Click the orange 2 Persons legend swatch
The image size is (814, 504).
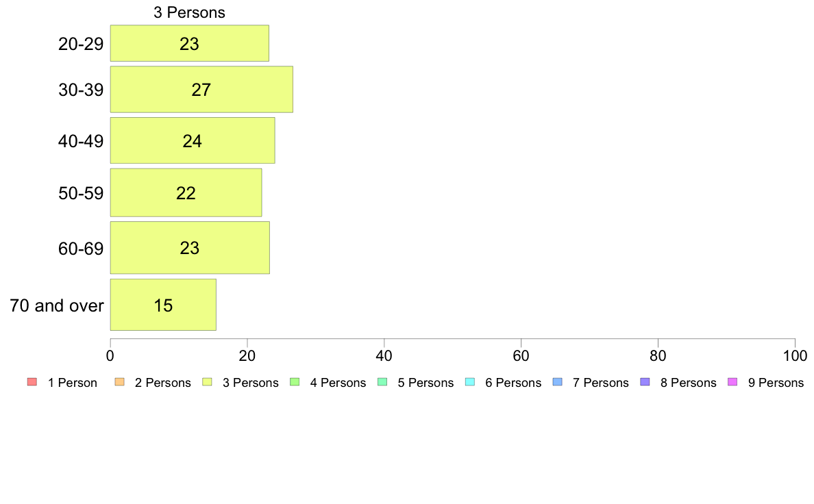click(119, 382)
